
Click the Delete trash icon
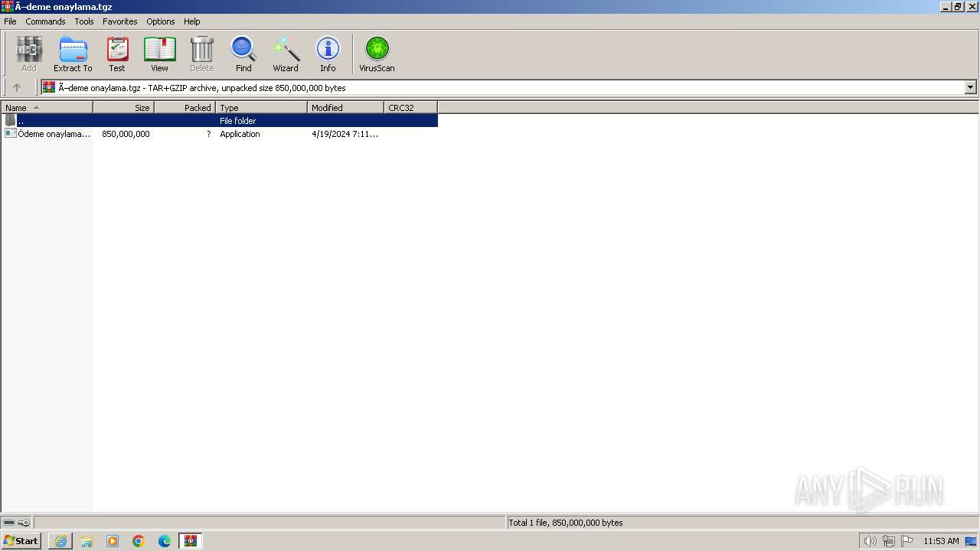click(201, 54)
